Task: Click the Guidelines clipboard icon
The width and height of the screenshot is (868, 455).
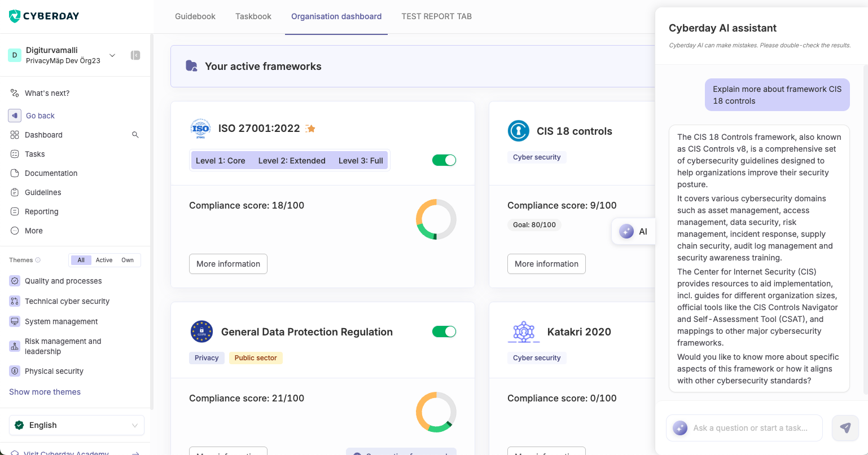Action: coord(15,192)
